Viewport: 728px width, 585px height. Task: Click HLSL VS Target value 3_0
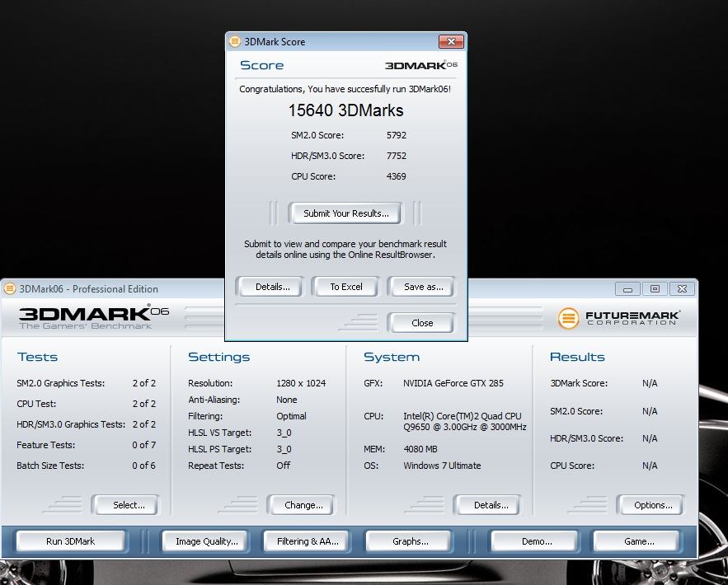click(x=284, y=433)
